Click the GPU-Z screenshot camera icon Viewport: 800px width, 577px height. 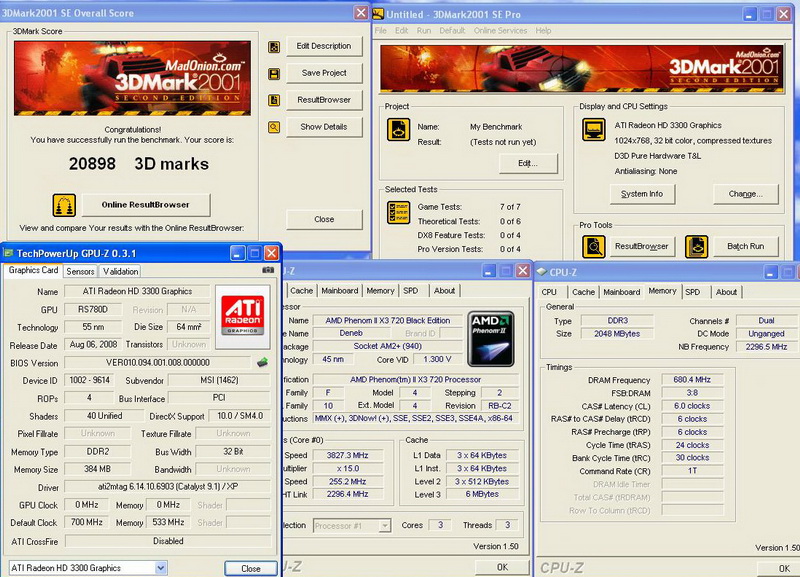pyautogui.click(x=268, y=270)
